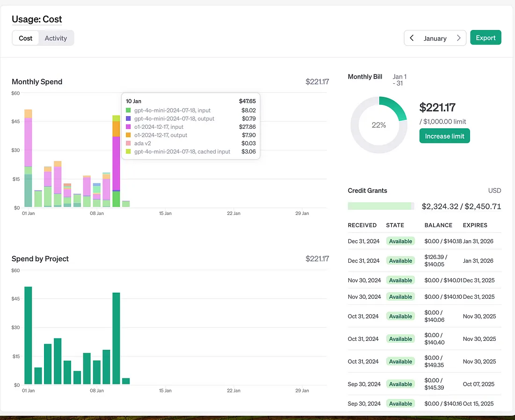The width and height of the screenshot is (515, 420).
Task: Click the magenta o1 input legend swatch
Action: tap(128, 127)
